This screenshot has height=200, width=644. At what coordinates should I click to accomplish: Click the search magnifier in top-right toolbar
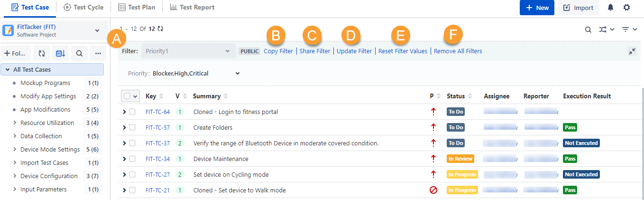coord(588,29)
